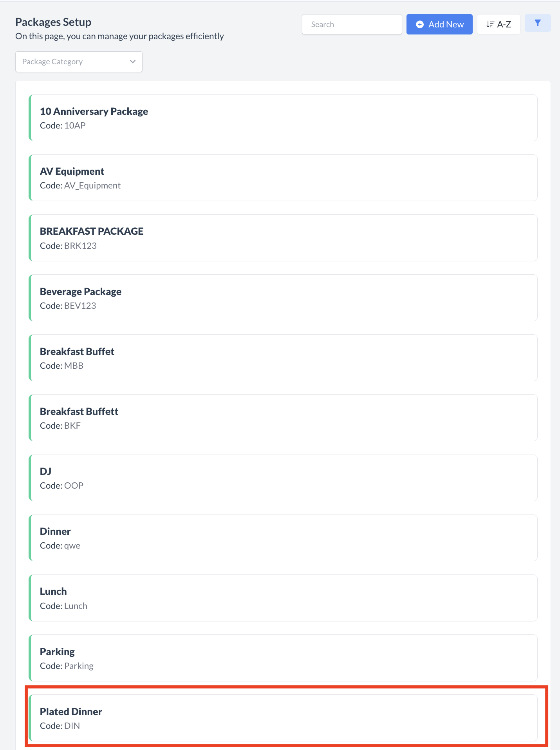The width and height of the screenshot is (560, 750).
Task: Open the 10 Anniversary Package entry
Action: pyautogui.click(x=283, y=118)
